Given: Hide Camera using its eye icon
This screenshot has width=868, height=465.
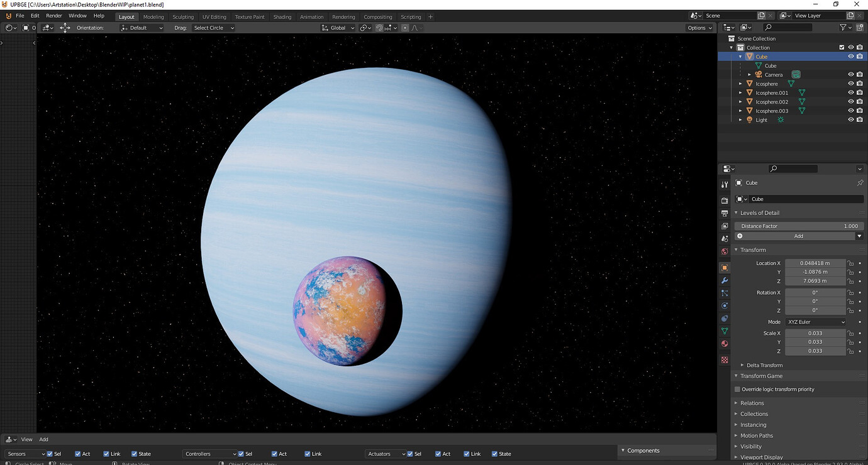Looking at the screenshot, I should (850, 75).
